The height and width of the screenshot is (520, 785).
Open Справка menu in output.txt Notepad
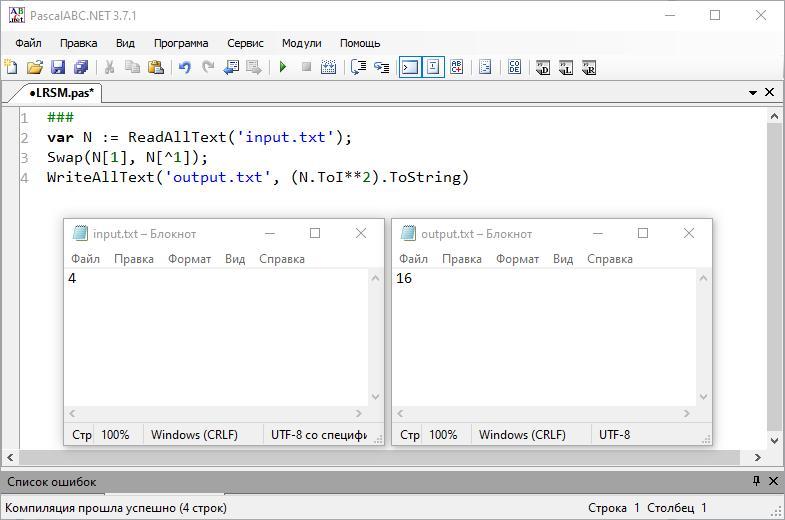(610, 259)
